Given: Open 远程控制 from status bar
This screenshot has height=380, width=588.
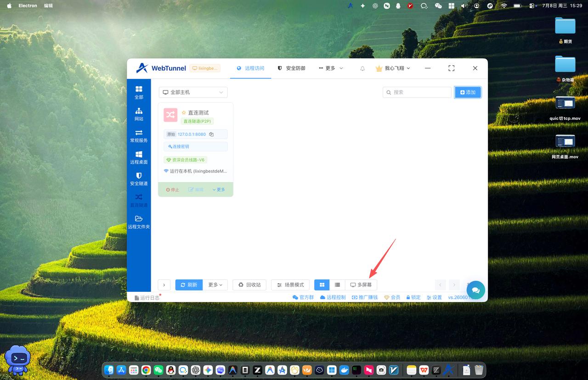Looking at the screenshot, I should (x=333, y=297).
